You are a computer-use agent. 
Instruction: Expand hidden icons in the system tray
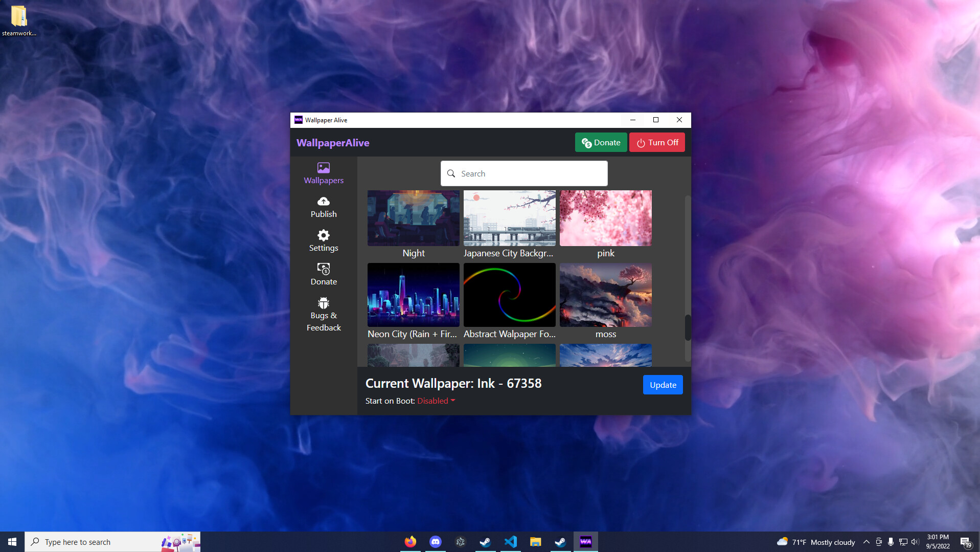pyautogui.click(x=866, y=542)
